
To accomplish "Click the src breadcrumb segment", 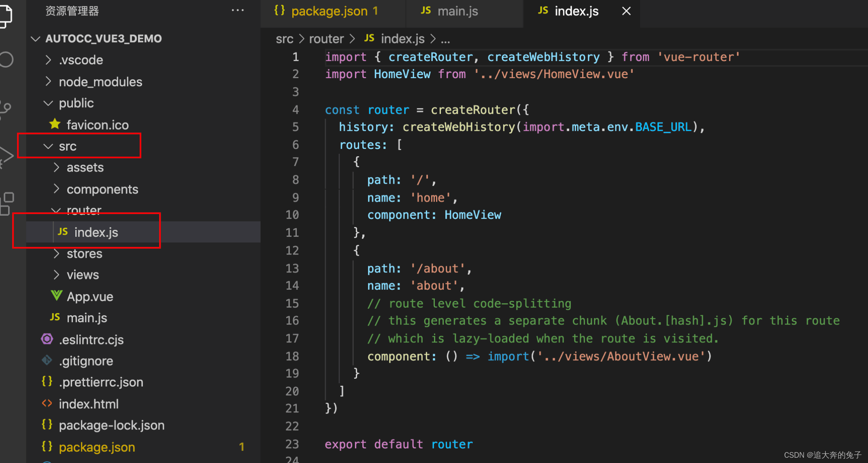I will coord(284,39).
